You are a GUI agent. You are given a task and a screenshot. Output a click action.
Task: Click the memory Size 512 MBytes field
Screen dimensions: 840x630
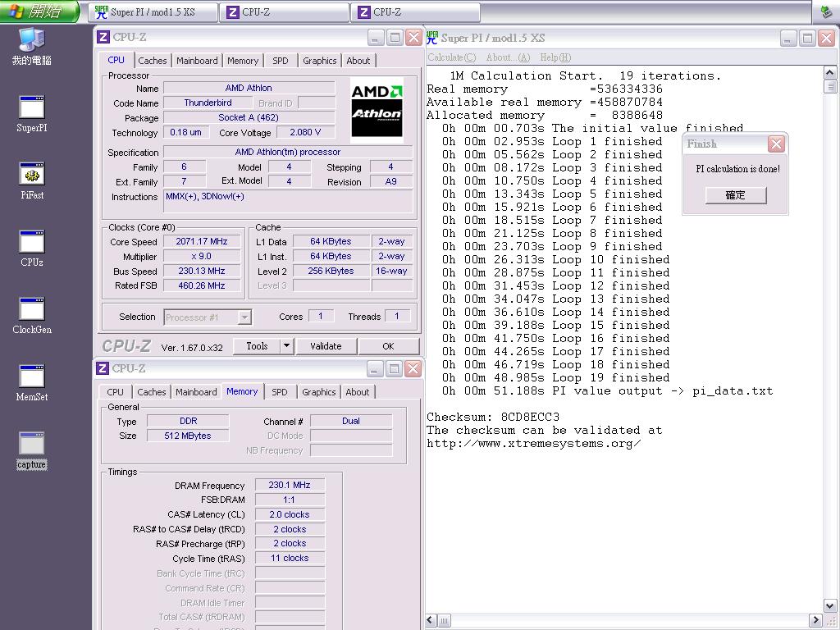pyautogui.click(x=188, y=436)
